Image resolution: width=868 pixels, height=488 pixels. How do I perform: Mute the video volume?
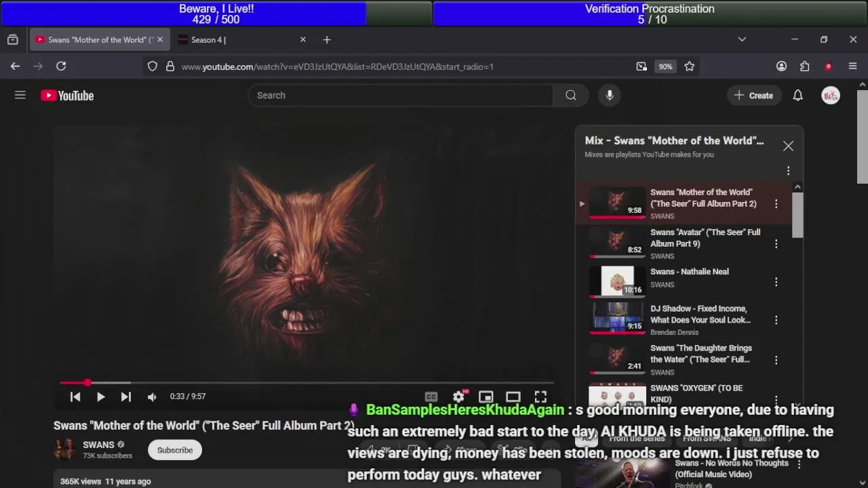pos(153,396)
